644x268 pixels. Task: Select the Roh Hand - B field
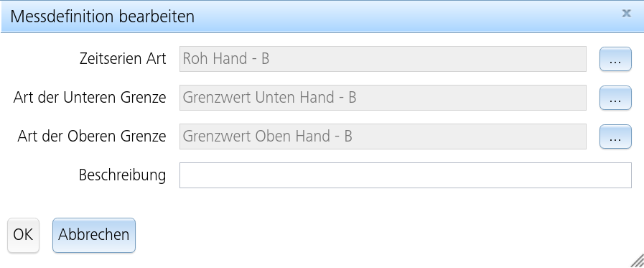tap(383, 59)
